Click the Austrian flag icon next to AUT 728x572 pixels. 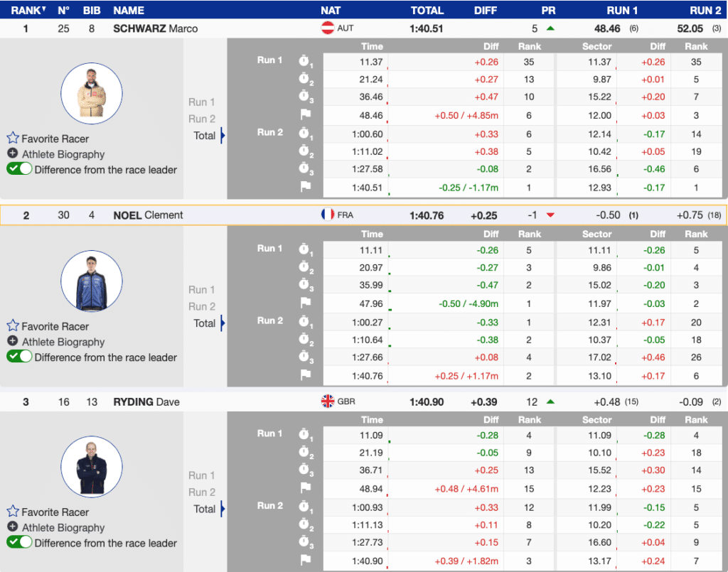(x=328, y=28)
